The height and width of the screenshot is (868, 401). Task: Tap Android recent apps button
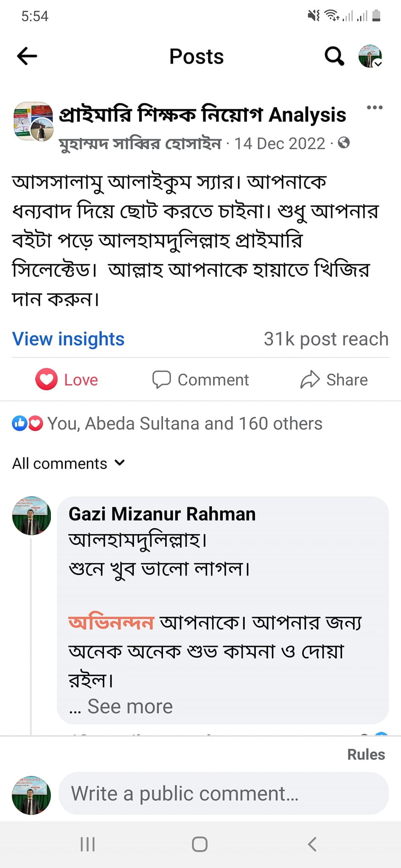[88, 844]
